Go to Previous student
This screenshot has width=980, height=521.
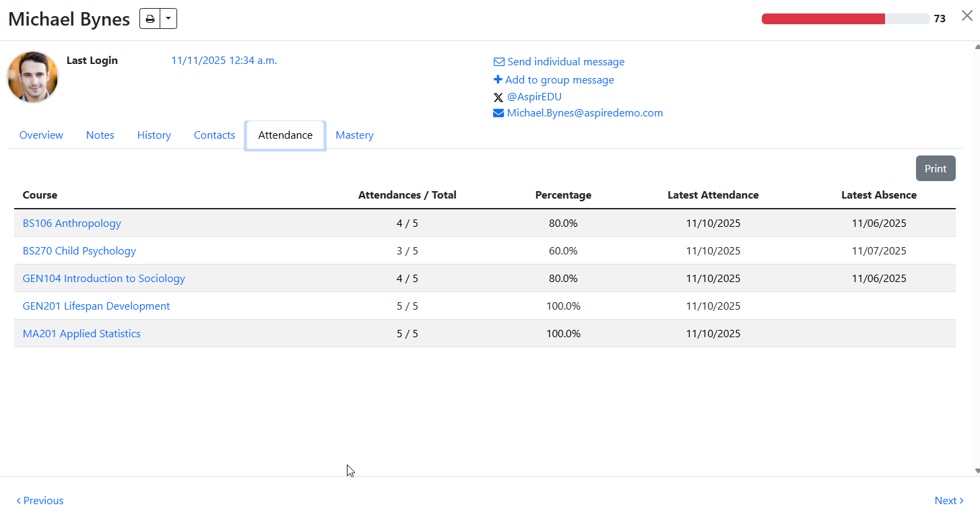[40, 501]
